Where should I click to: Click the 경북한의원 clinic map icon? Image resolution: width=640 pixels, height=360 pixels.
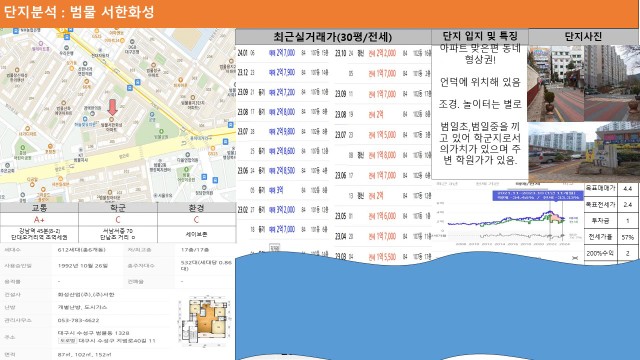(x=92, y=113)
